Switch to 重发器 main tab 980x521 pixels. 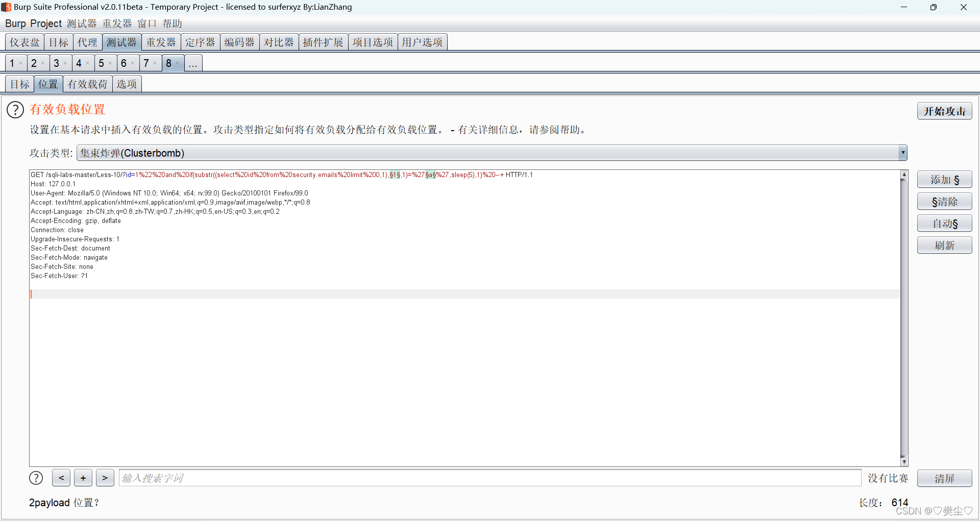161,42
